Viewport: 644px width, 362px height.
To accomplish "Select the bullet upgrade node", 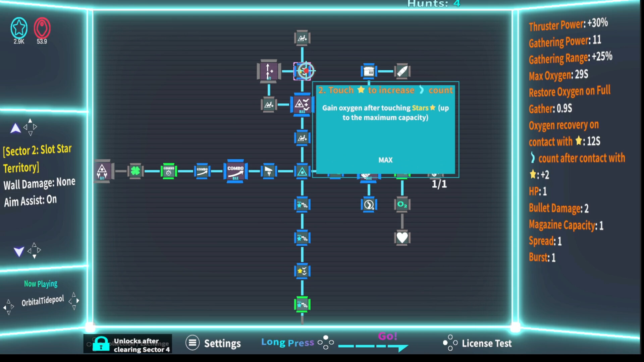I will pos(402,71).
